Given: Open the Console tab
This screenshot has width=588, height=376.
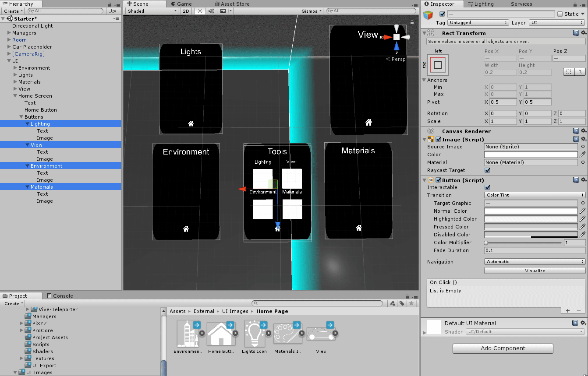Looking at the screenshot, I should pyautogui.click(x=60, y=296).
